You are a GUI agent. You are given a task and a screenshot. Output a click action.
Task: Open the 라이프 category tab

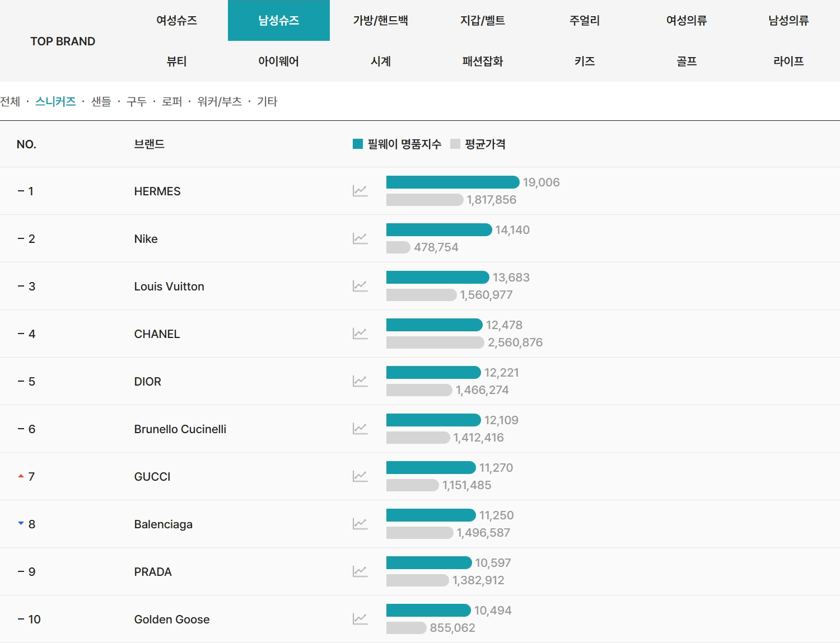[x=788, y=62]
